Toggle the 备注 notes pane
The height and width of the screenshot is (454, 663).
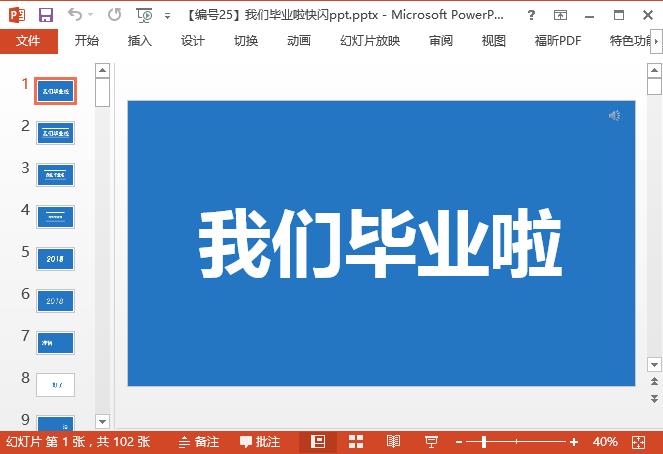(198, 441)
